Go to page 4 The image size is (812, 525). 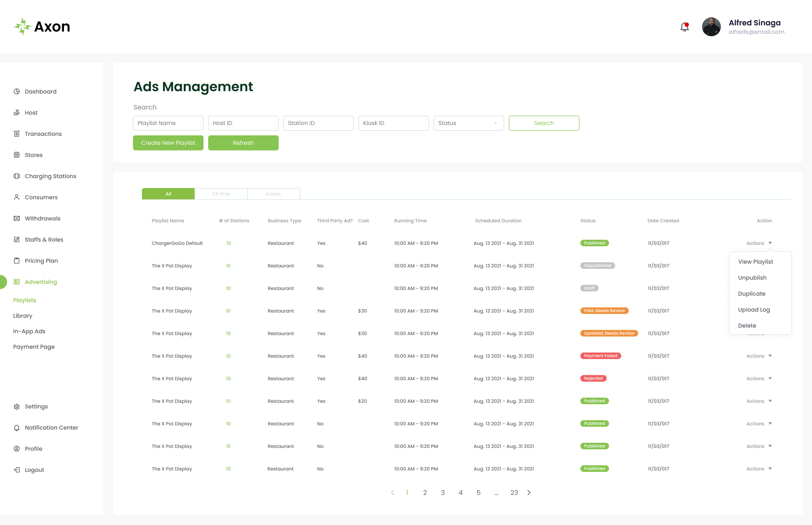pyautogui.click(x=461, y=493)
